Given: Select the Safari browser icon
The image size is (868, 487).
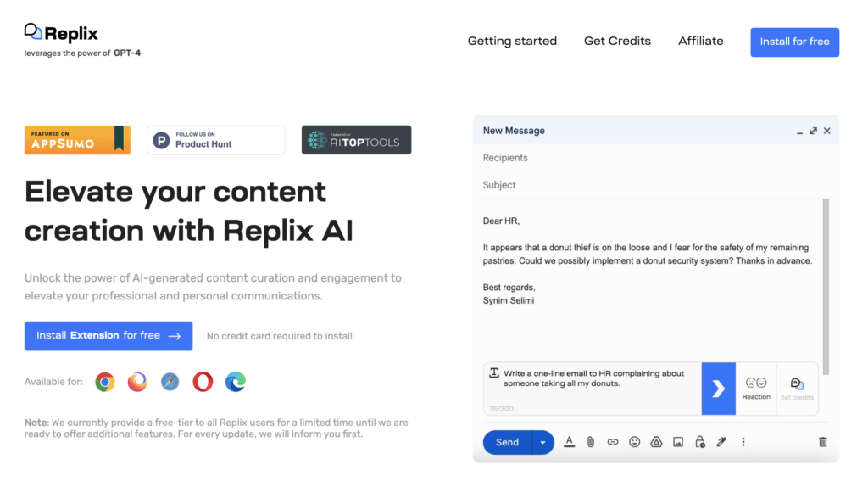Looking at the screenshot, I should [170, 382].
